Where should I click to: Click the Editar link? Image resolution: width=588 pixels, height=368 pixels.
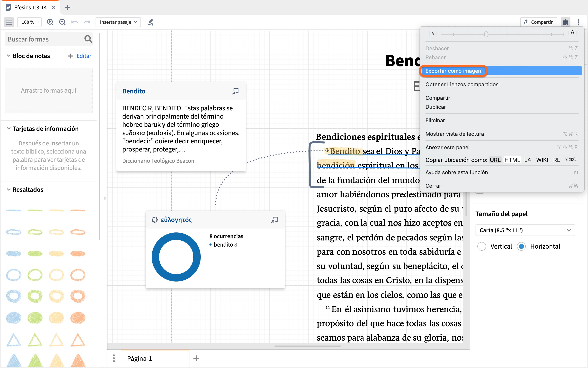(x=84, y=56)
